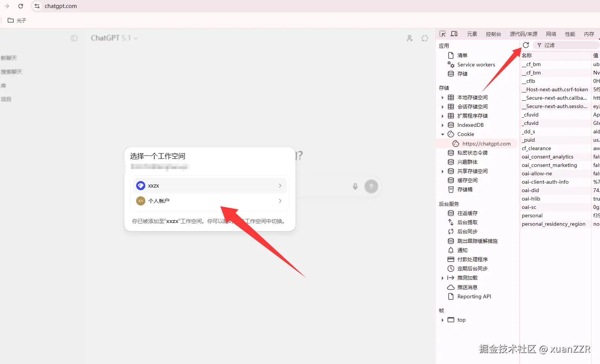Choose the xxzx workspace
The height and width of the screenshot is (364, 600).
point(210,186)
